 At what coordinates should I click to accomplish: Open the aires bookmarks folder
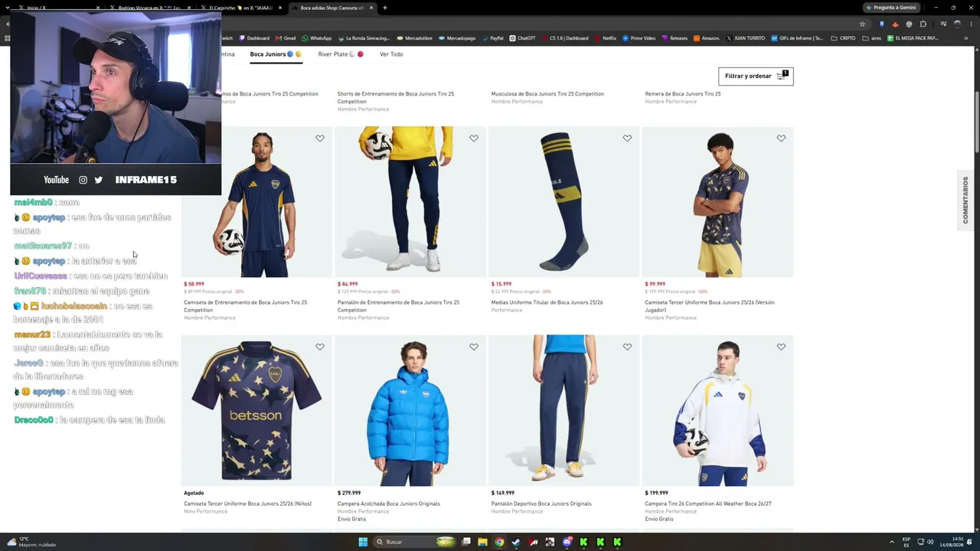point(871,38)
